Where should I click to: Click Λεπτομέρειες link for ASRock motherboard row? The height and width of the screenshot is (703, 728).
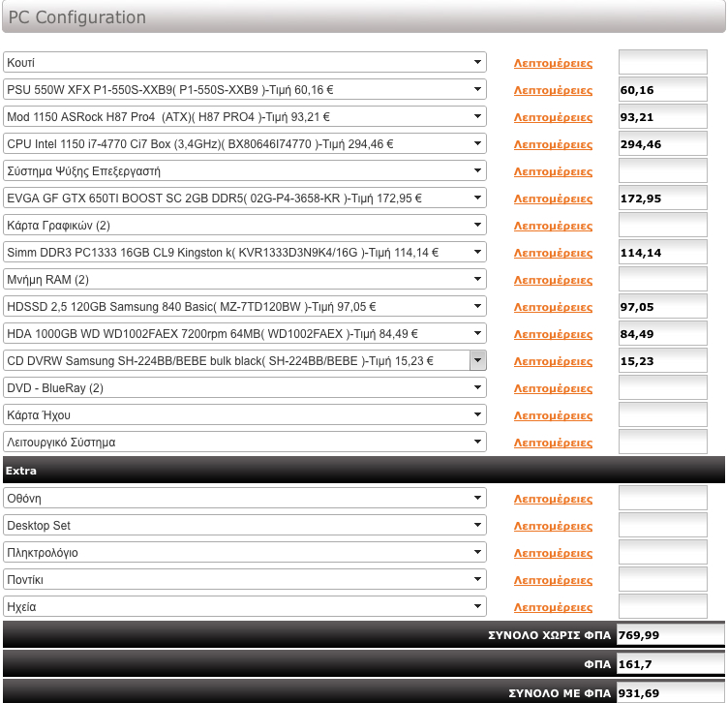553,117
